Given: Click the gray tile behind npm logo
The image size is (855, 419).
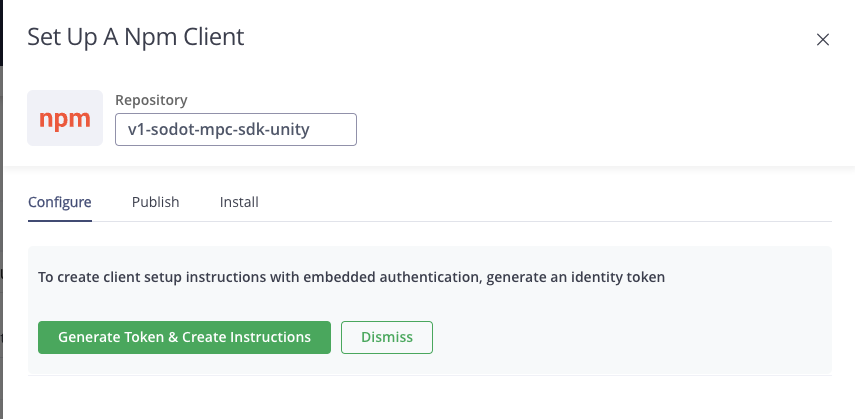Looking at the screenshot, I should 65,118.
